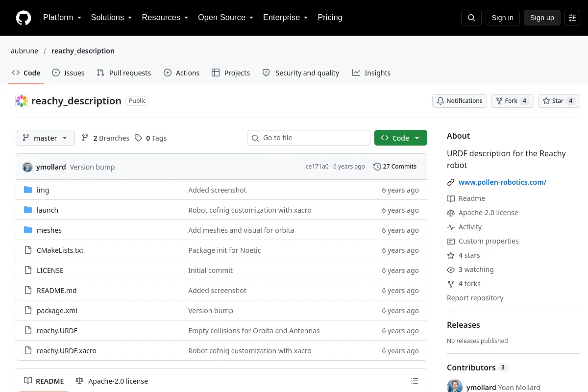Screen dimensions: 588x392
Task: Click the CMakeLists.txt file icon
Action: coord(28,250)
